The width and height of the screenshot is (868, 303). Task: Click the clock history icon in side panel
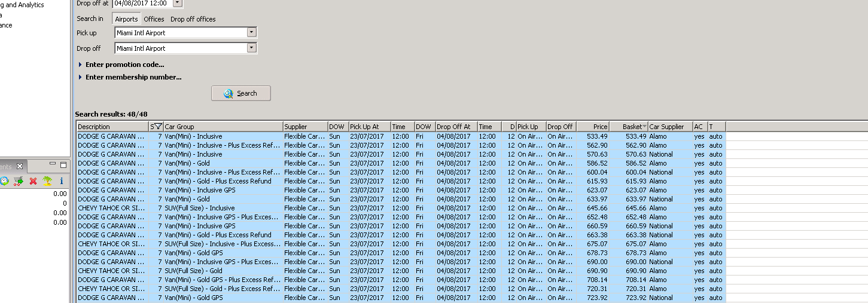click(x=4, y=181)
